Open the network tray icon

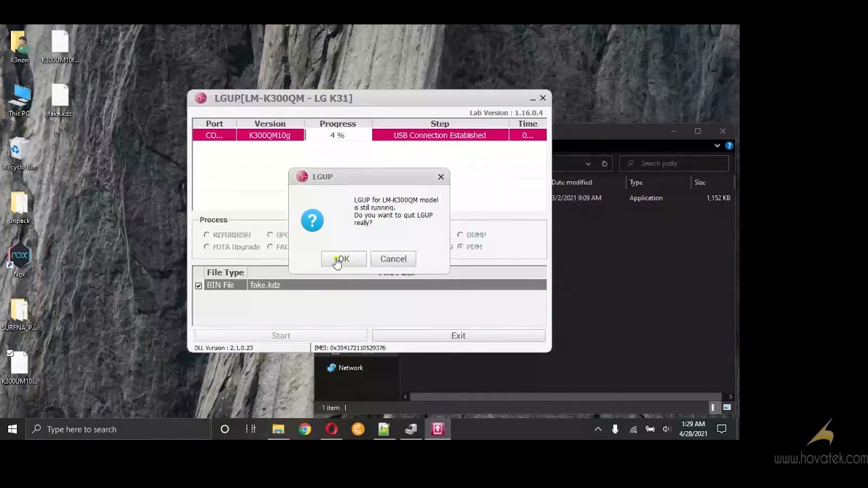click(x=633, y=429)
